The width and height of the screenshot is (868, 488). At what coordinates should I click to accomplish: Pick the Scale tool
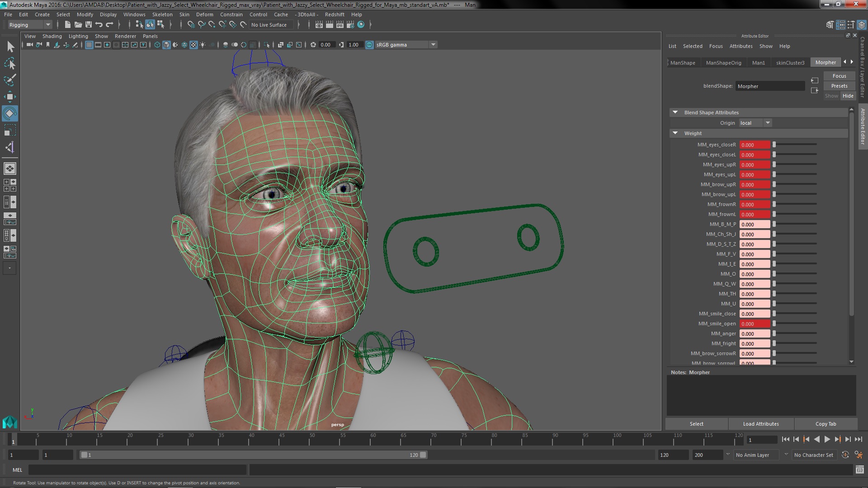10,130
